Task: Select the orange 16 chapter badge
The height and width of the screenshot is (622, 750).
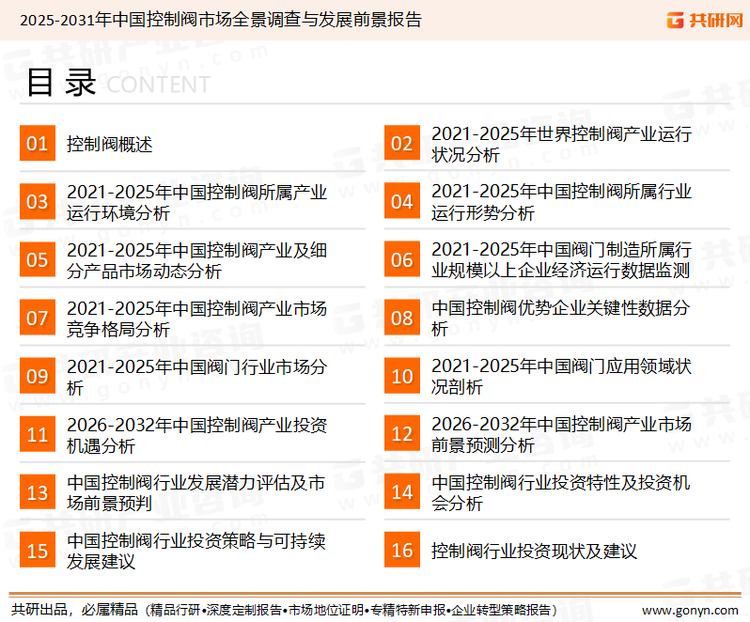Action: point(402,550)
